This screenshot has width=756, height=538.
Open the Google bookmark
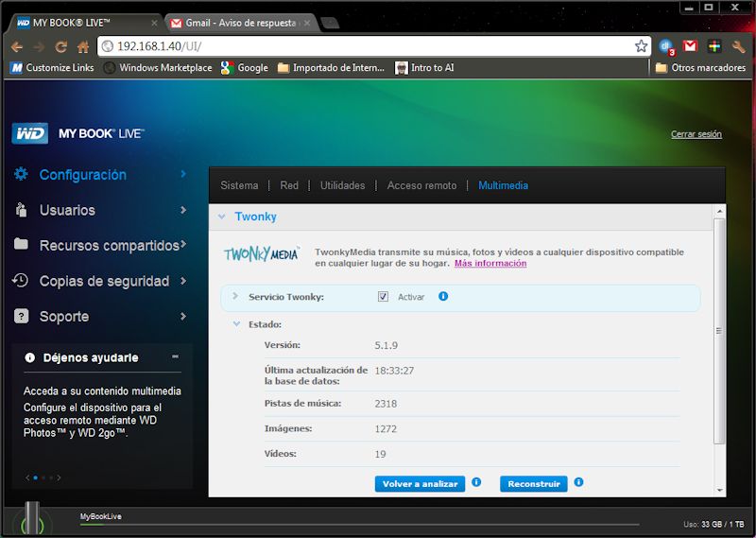pos(245,67)
